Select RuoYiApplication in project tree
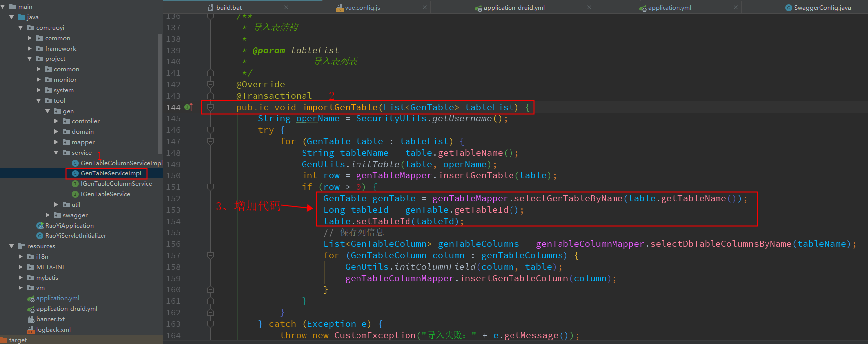Image resolution: width=868 pixels, height=344 pixels. [69, 226]
